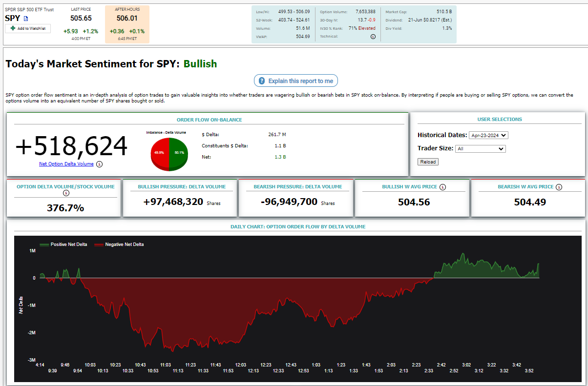Click Explain this report to me

(296, 81)
